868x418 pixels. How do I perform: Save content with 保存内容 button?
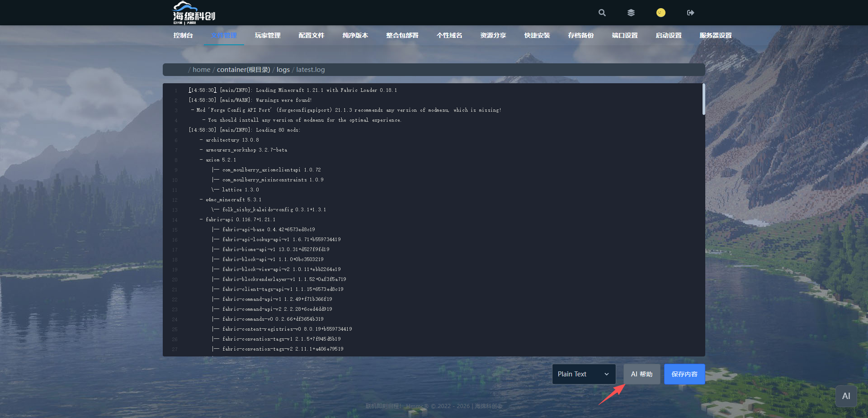(684, 374)
